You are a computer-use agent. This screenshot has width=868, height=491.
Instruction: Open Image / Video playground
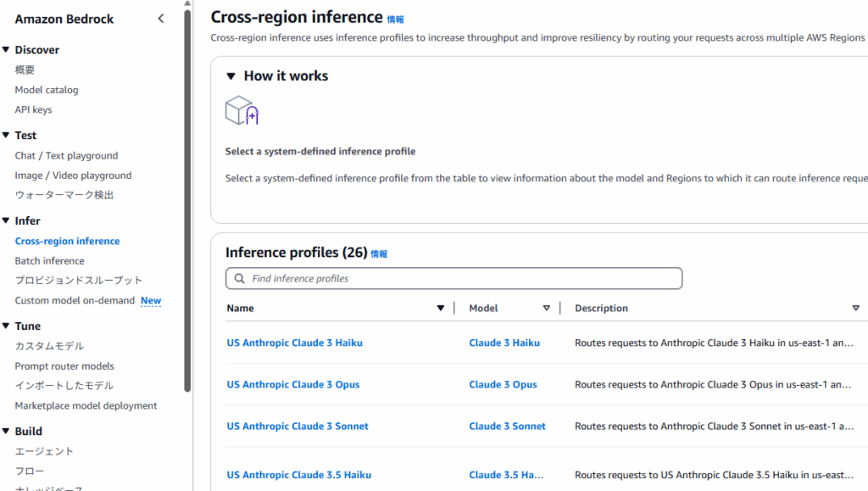tap(73, 176)
